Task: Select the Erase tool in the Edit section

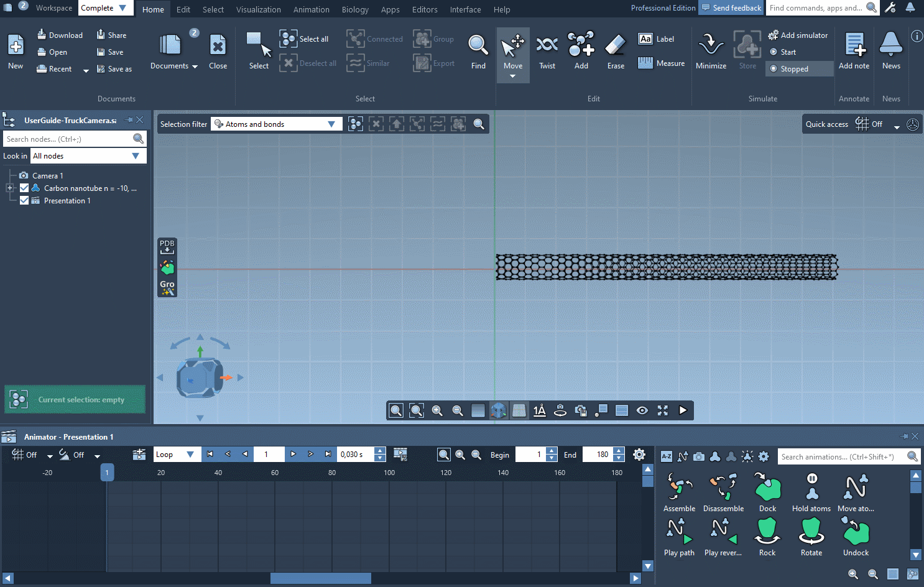Action: (615, 51)
